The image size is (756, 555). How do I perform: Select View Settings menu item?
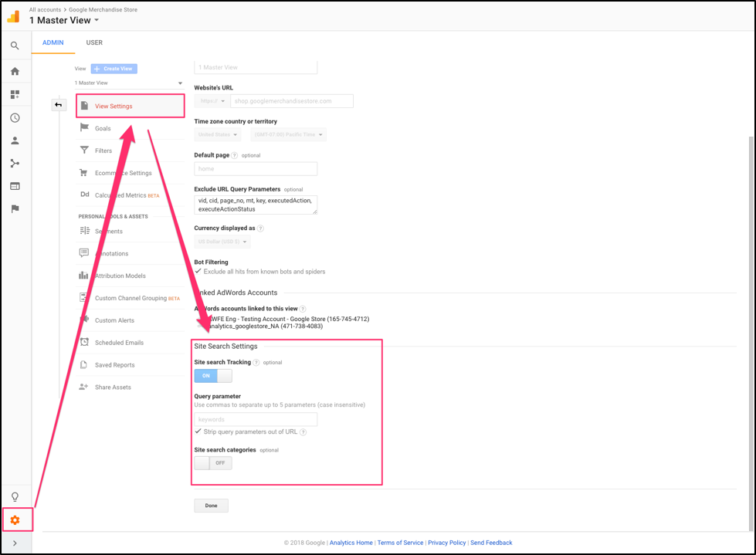pyautogui.click(x=131, y=106)
